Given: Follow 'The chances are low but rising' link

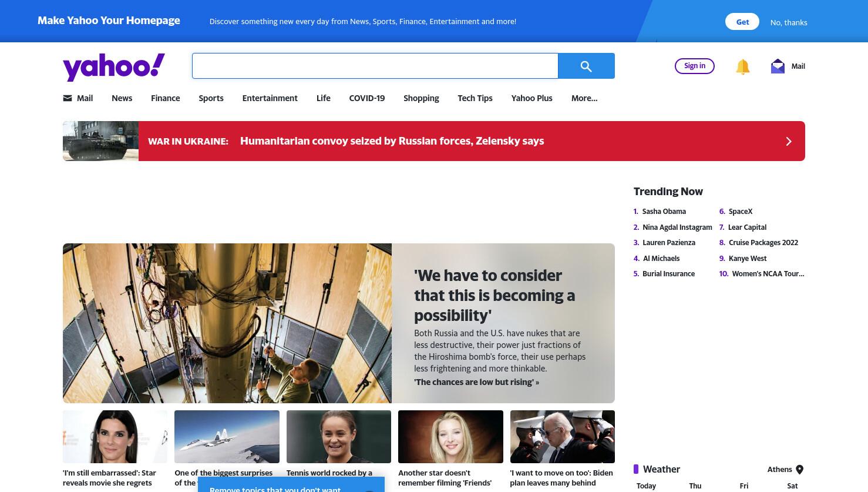Looking at the screenshot, I should [476, 382].
